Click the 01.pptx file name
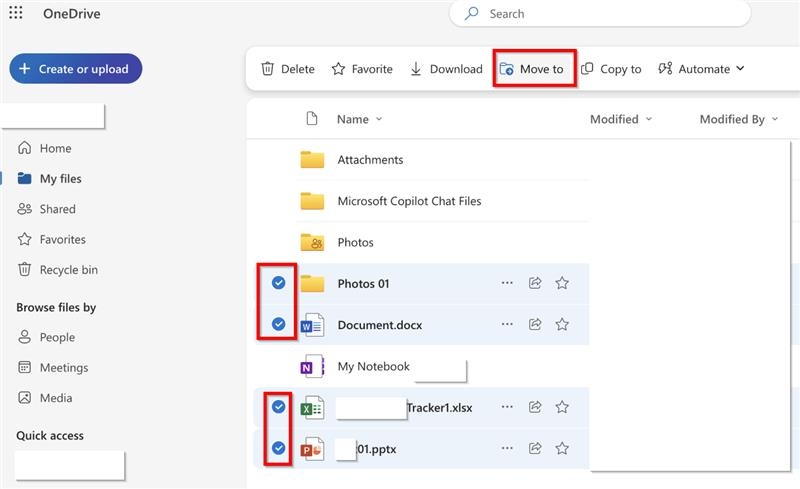Screen dimensions: 800x489 click(377, 449)
